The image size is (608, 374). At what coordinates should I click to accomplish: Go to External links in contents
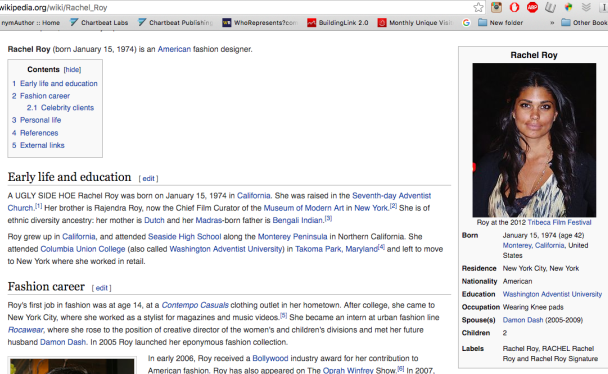tap(42, 145)
